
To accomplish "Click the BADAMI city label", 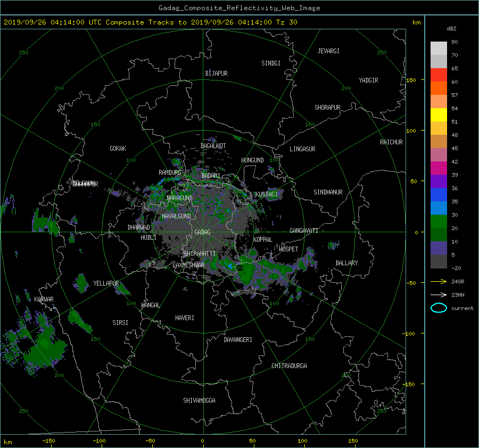I will point(211,176).
